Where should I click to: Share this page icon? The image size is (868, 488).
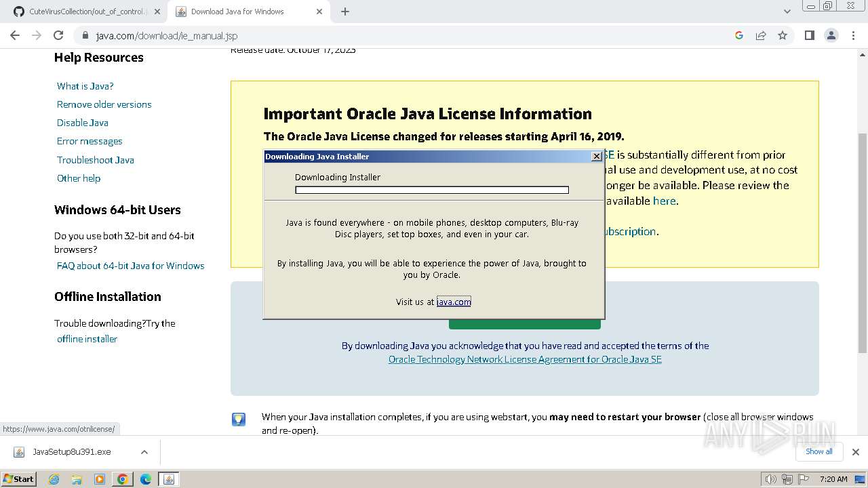tap(761, 35)
